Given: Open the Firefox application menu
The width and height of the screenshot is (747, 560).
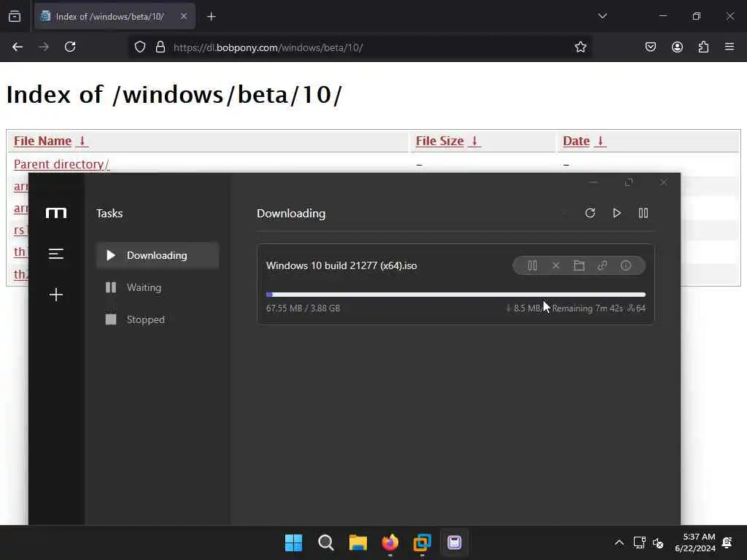Looking at the screenshot, I should (729, 47).
